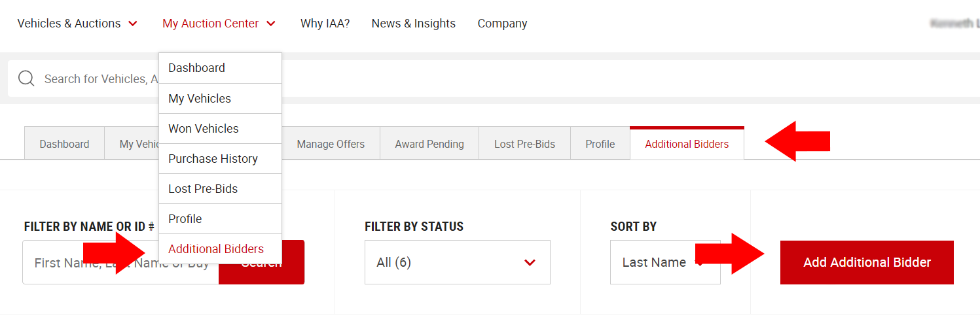The image size is (980, 323).
Task: Open the Lost Pre-Bids tab
Action: point(524,144)
